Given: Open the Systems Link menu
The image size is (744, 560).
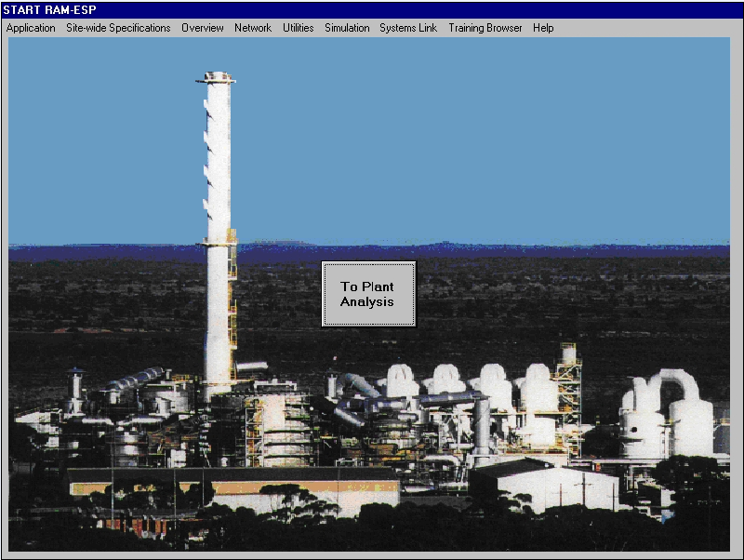Looking at the screenshot, I should point(408,28).
